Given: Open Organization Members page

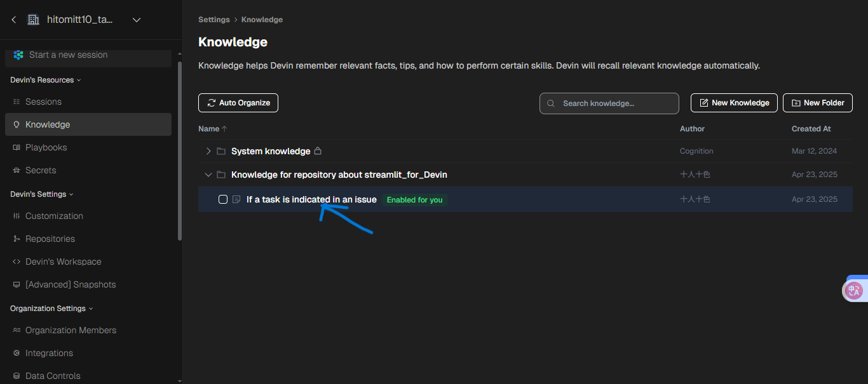Looking at the screenshot, I should [x=88, y=330].
